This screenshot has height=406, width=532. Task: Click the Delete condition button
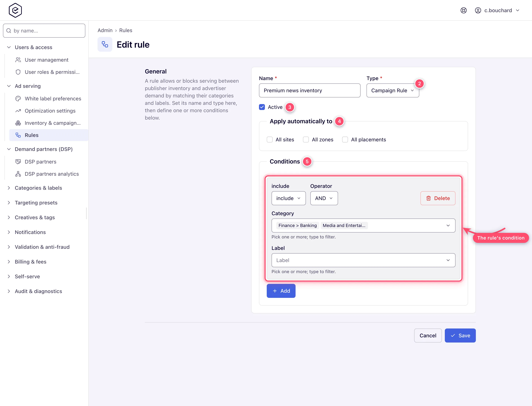tap(438, 198)
